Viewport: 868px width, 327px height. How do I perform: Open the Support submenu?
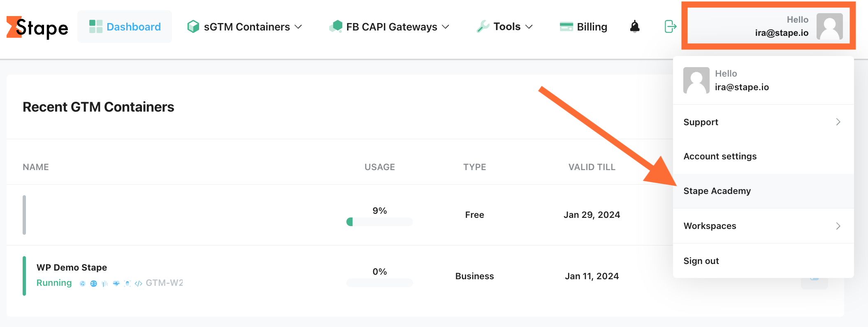763,122
